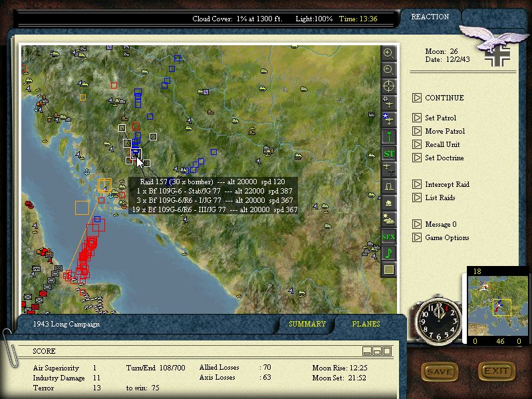The width and height of the screenshot is (532, 399).
Task: Click the Terror score row
Action: (66, 388)
